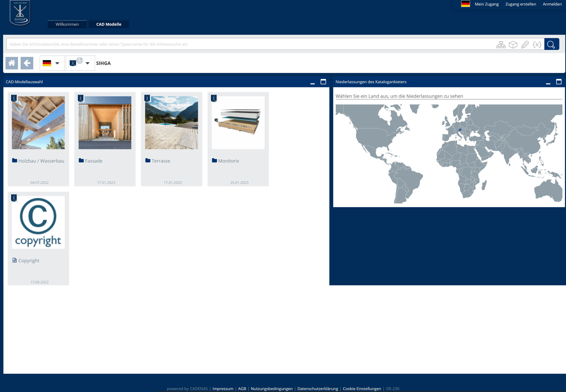Viewport: 566px width, 392px height.
Task: Switch to the Willkommen tab
Action: [67, 24]
